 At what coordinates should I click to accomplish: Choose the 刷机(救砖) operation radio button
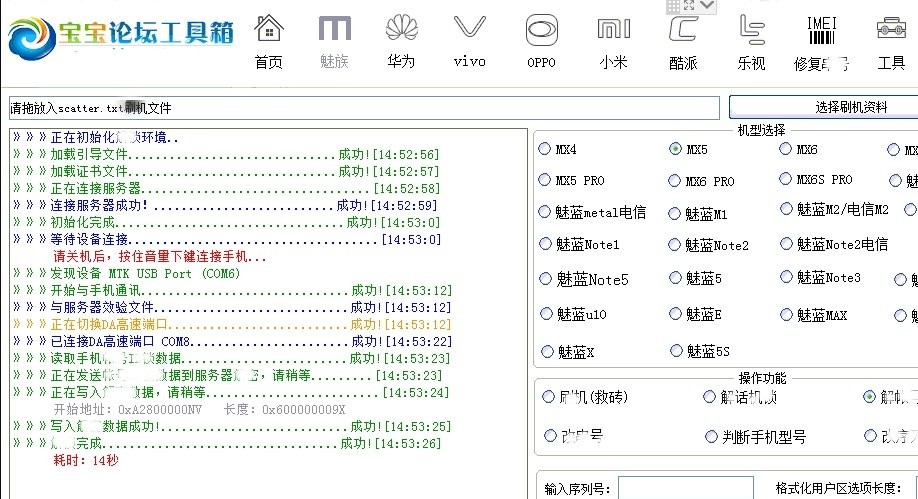(548, 397)
